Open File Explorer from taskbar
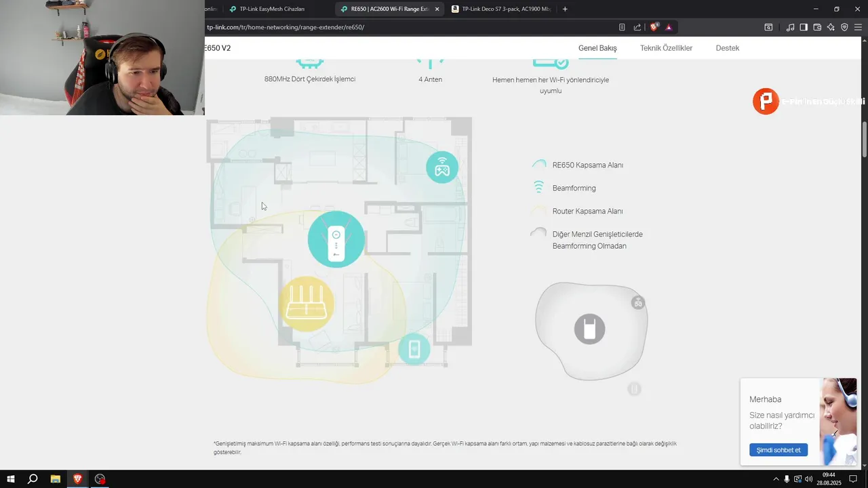 click(56, 479)
